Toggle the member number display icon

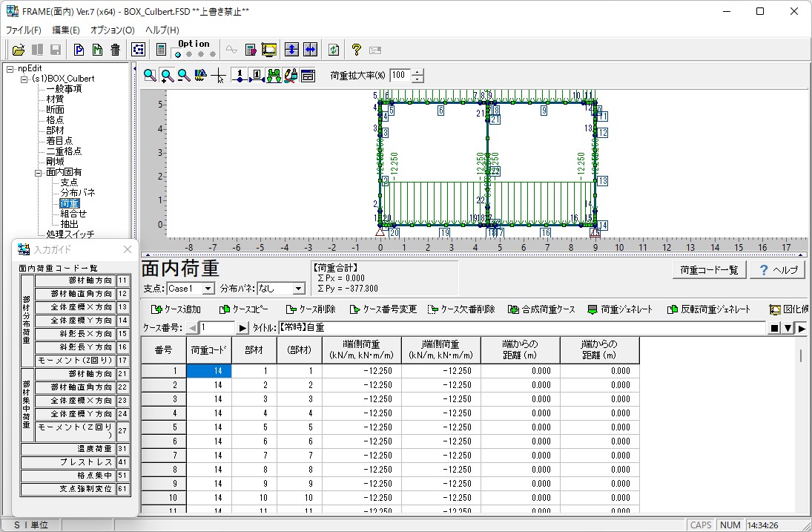[x=257, y=75]
